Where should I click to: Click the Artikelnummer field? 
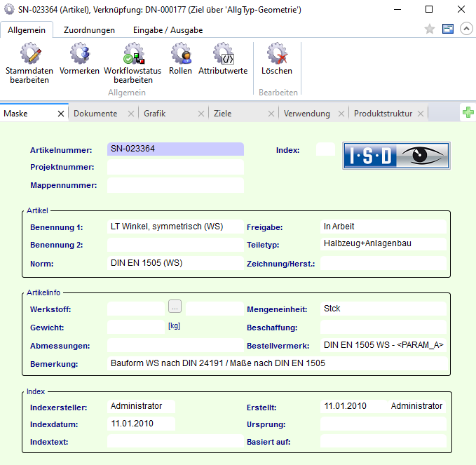[x=175, y=149]
